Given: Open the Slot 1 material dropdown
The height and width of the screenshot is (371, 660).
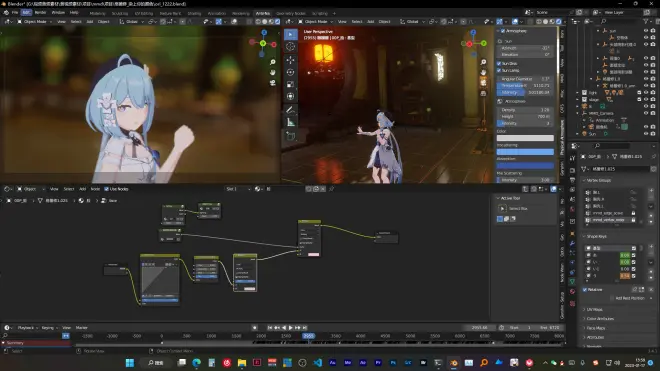Looking at the screenshot, I should click(x=238, y=189).
